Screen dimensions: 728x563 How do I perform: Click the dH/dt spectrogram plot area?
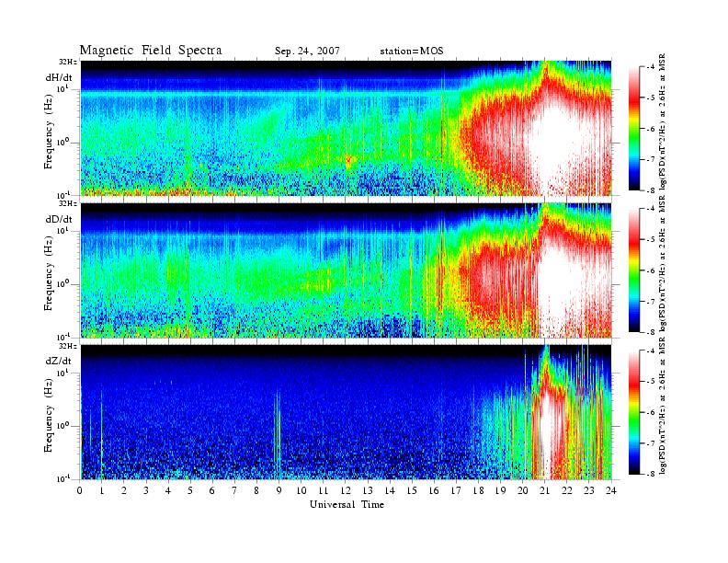(x=346, y=128)
